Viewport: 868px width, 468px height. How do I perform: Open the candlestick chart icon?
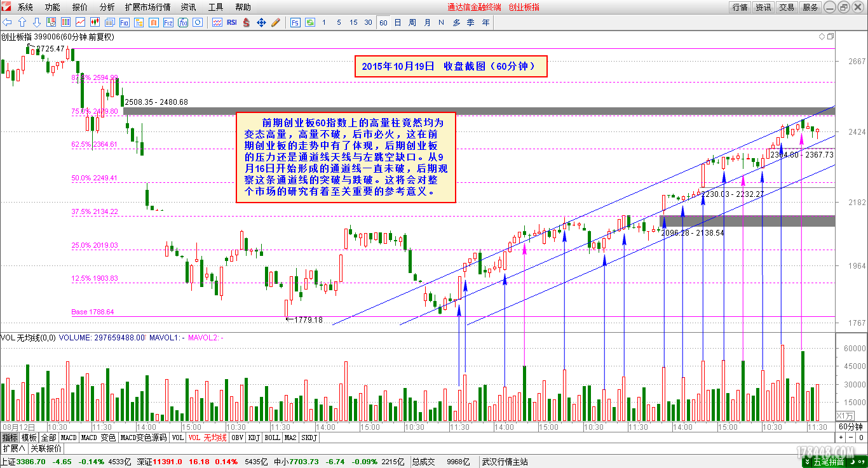[x=95, y=22]
